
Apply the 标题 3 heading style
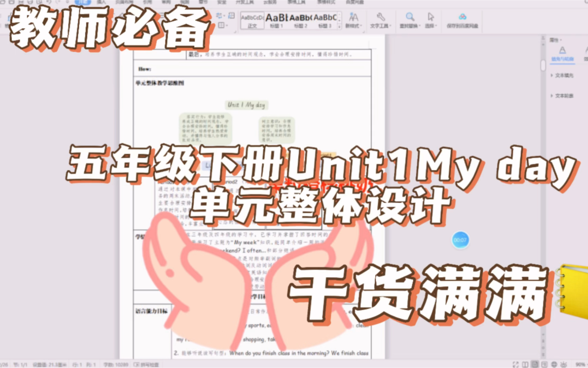point(325,21)
